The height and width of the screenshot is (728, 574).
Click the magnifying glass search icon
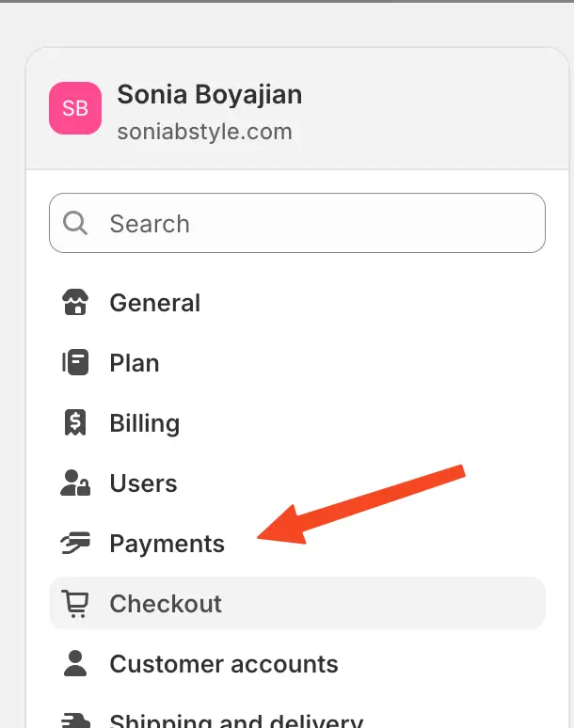(x=75, y=224)
